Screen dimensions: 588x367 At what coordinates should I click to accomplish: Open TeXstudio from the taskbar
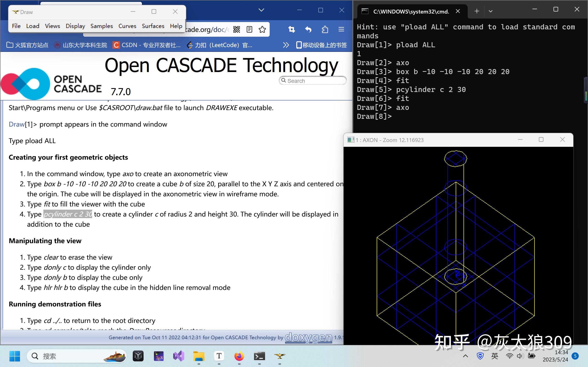click(158, 356)
